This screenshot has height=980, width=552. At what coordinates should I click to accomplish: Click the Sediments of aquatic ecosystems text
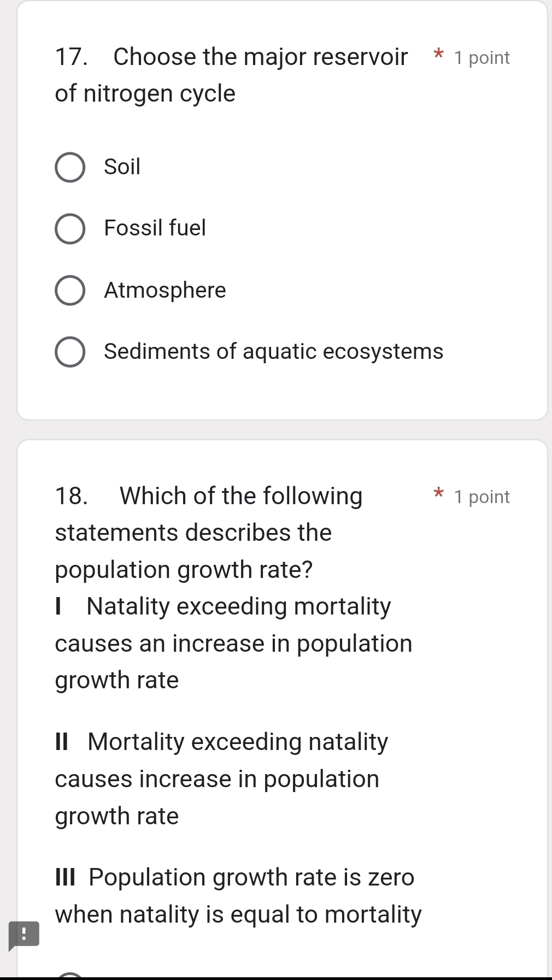(273, 351)
